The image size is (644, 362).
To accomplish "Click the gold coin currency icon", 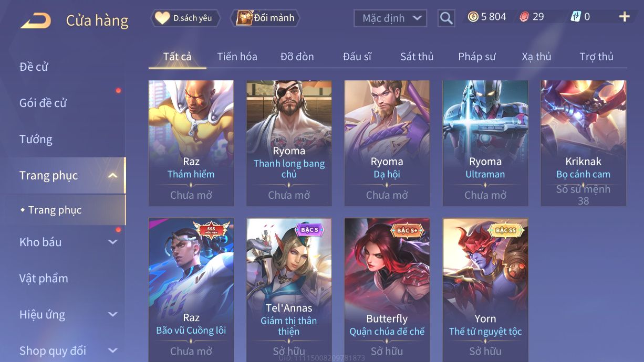I will click(473, 17).
